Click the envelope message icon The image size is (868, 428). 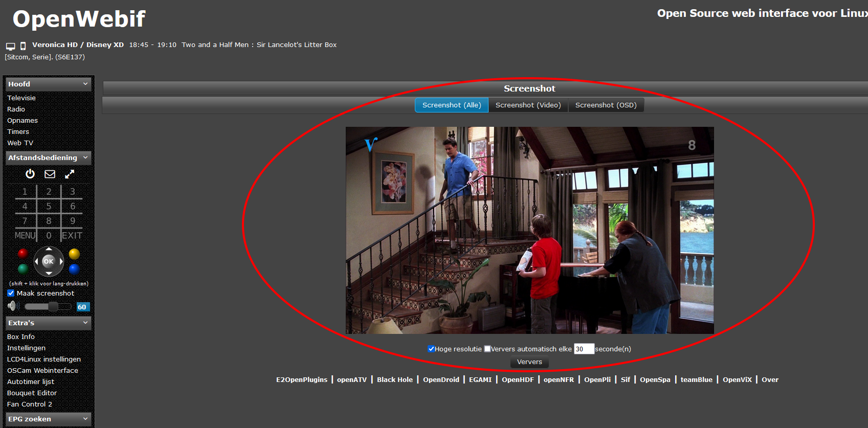[x=50, y=174]
